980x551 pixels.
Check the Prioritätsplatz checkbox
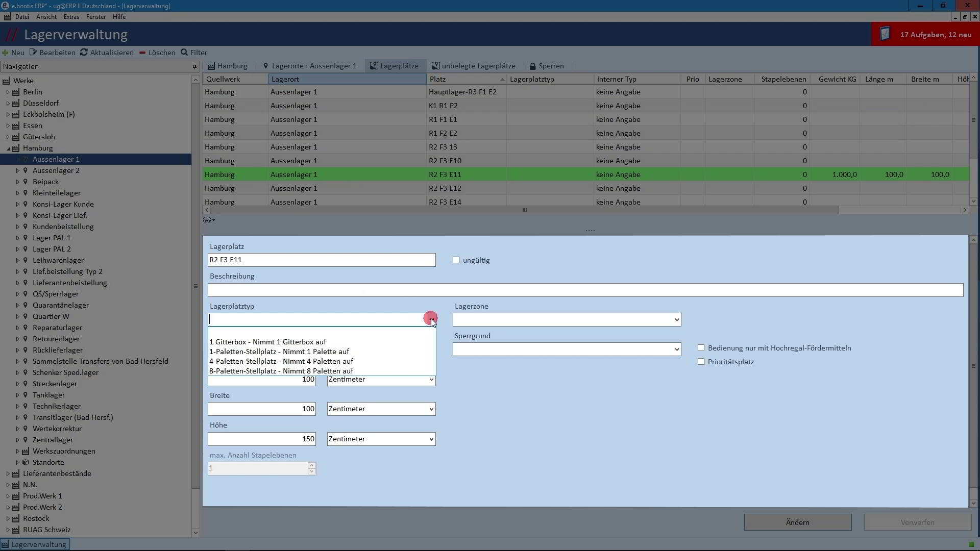[701, 362]
